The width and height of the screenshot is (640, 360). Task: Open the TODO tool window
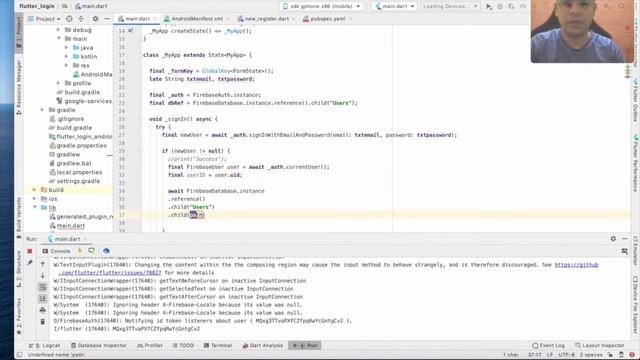tap(183, 345)
